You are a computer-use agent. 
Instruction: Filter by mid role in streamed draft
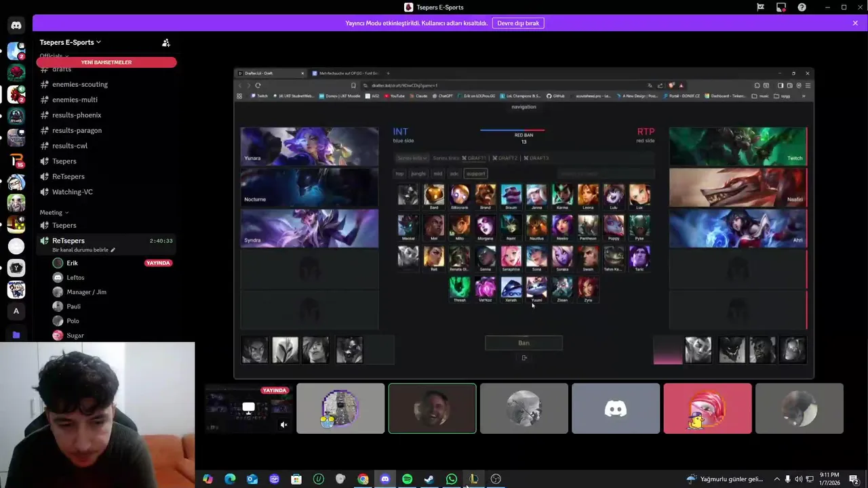[438, 174]
